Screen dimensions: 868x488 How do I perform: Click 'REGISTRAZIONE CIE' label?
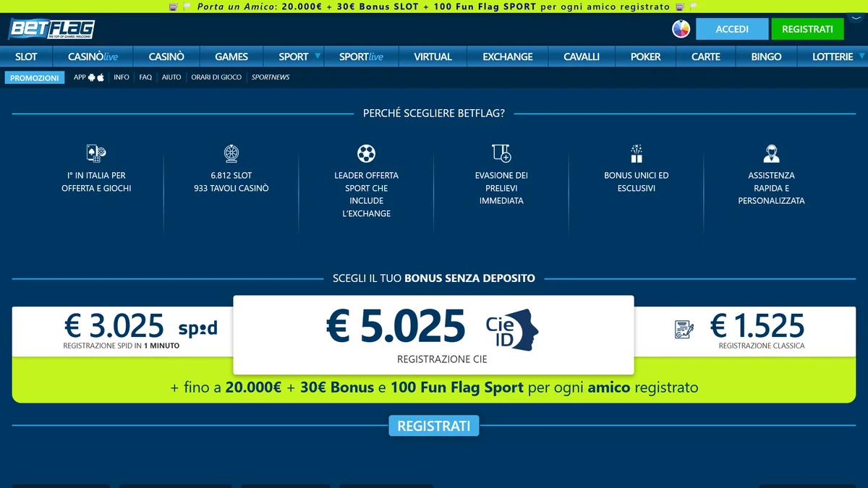(442, 359)
